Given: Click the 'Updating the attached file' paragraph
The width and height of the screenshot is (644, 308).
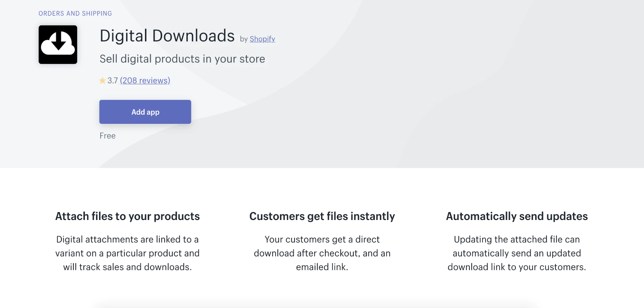Looking at the screenshot, I should tap(517, 253).
